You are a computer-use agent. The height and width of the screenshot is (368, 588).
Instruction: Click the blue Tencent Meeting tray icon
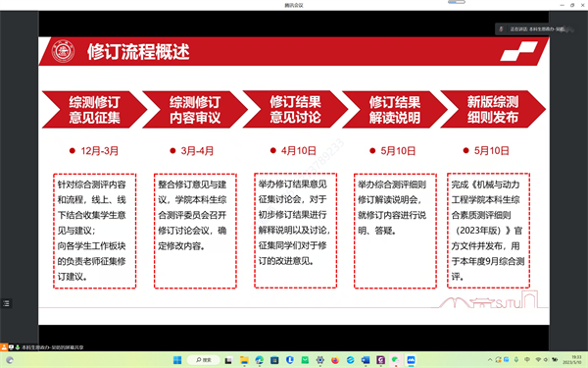(x=507, y=359)
